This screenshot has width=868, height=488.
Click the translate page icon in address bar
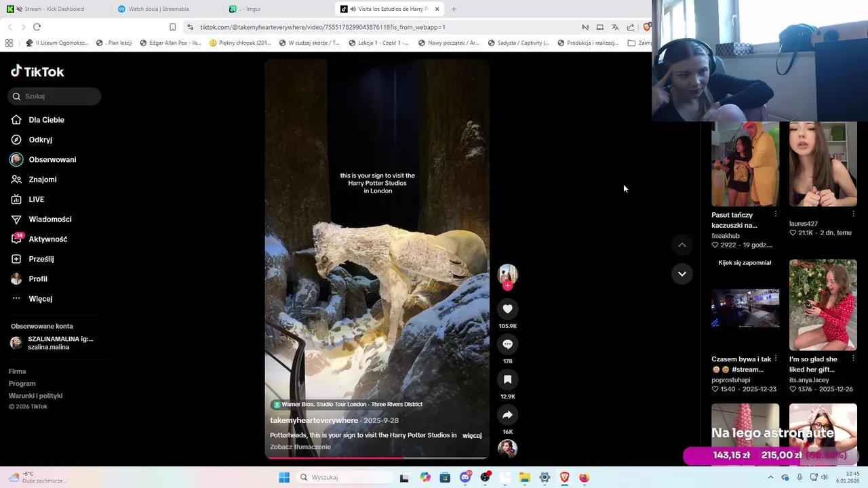pyautogui.click(x=615, y=27)
